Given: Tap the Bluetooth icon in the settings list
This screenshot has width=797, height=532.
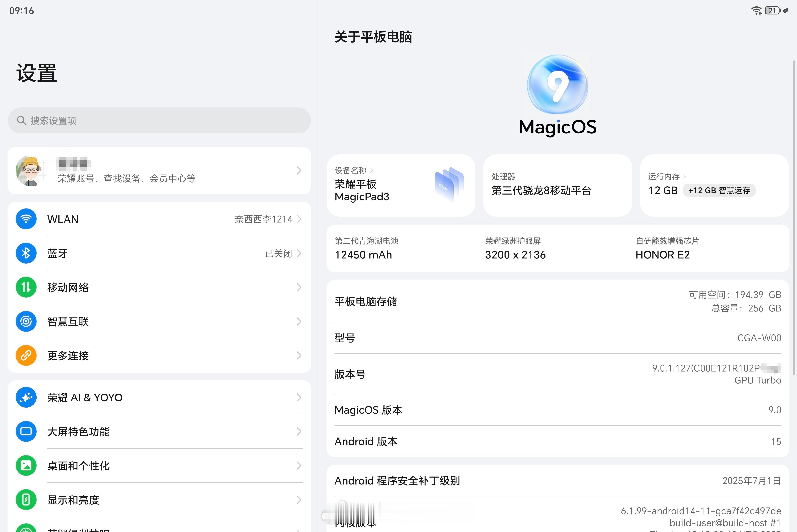Looking at the screenshot, I should pos(26,253).
